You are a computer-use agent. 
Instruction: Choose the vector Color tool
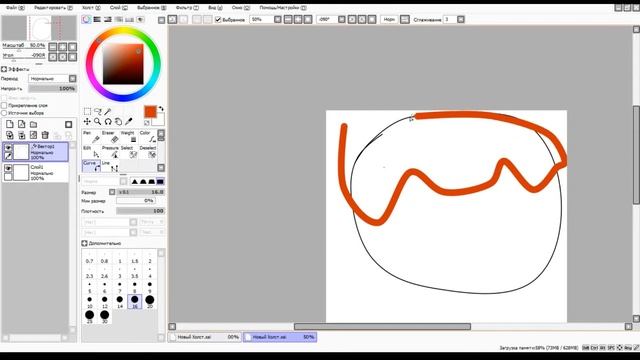[x=147, y=137]
